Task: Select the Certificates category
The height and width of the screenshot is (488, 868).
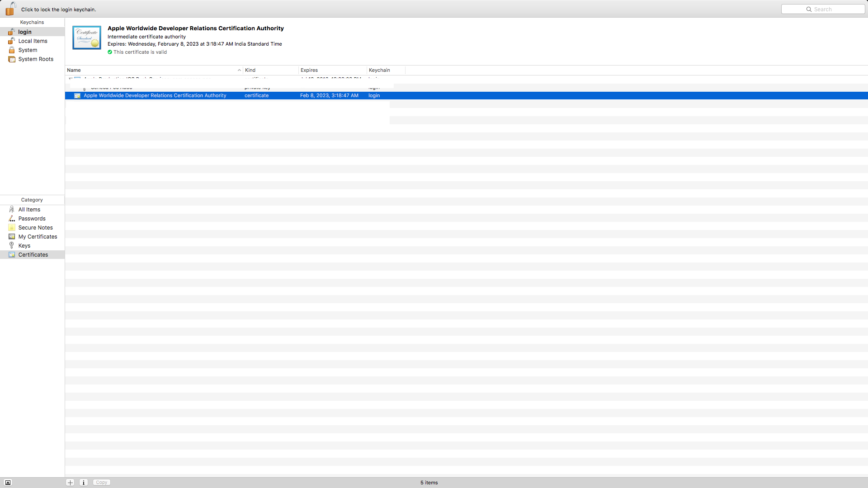Action: tap(33, 255)
